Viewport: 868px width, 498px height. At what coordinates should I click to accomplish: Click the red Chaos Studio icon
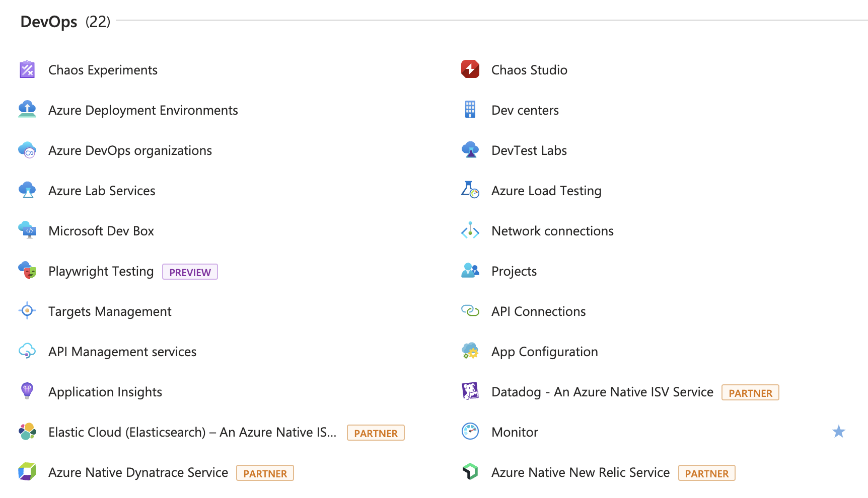click(470, 69)
